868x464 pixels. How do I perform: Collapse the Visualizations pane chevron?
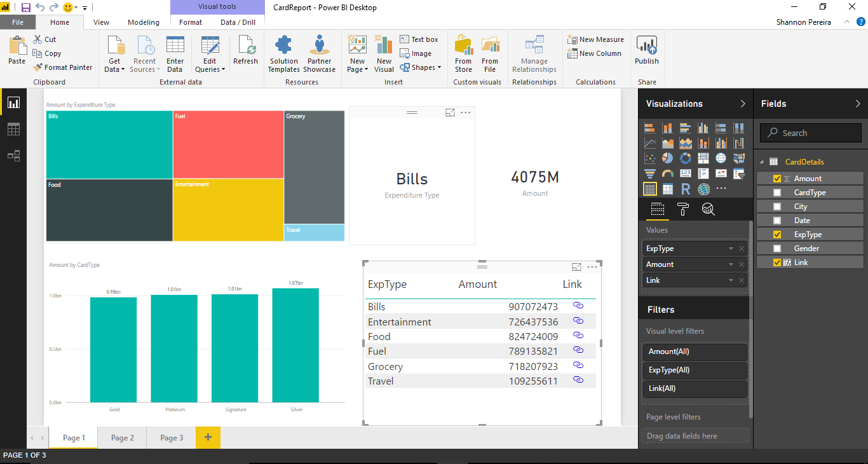pyautogui.click(x=743, y=104)
